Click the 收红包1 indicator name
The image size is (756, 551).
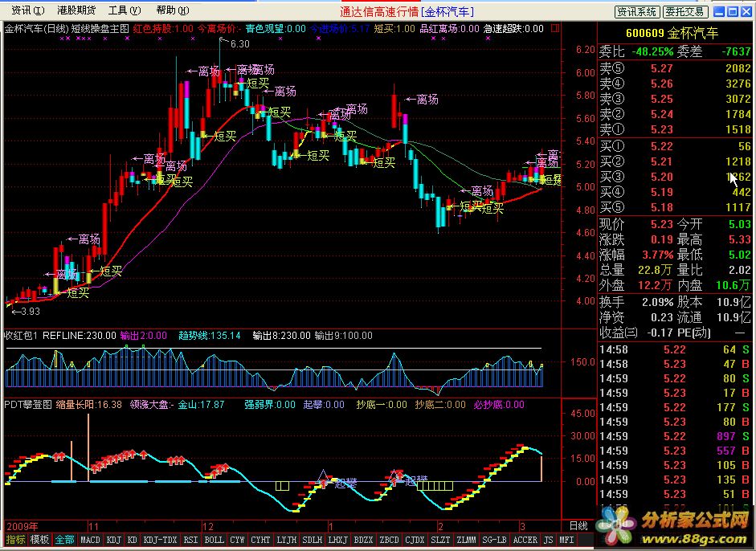(x=21, y=335)
